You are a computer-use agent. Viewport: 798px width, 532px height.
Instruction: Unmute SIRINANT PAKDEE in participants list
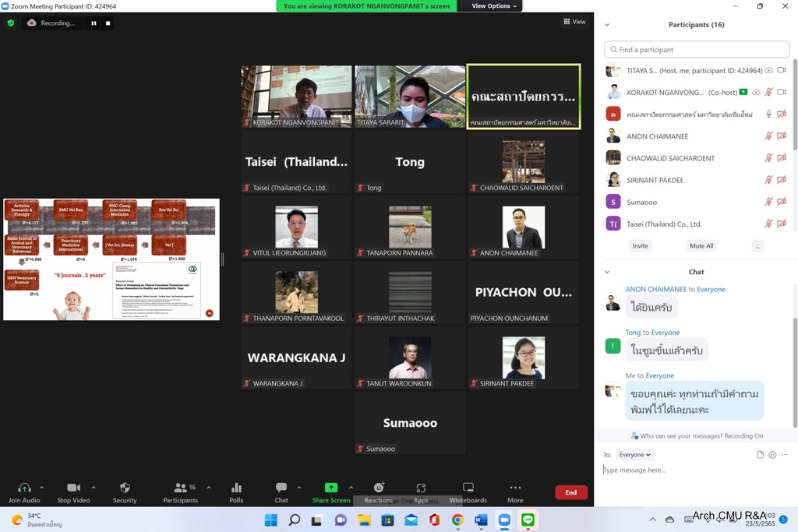[769, 179]
